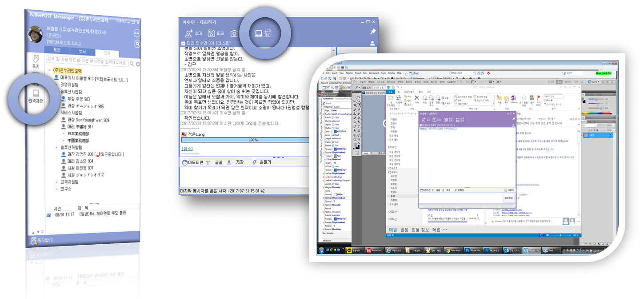Expand the 日本業務機部 node

point(63,133)
